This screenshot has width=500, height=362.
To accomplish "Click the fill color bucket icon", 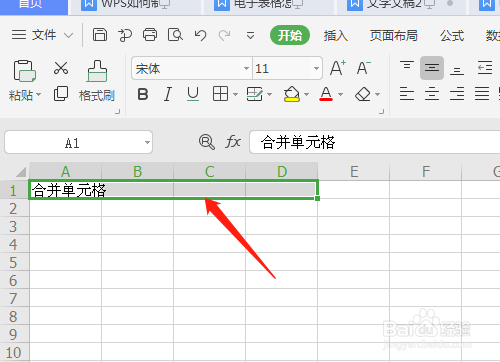I will pyautogui.click(x=292, y=94).
